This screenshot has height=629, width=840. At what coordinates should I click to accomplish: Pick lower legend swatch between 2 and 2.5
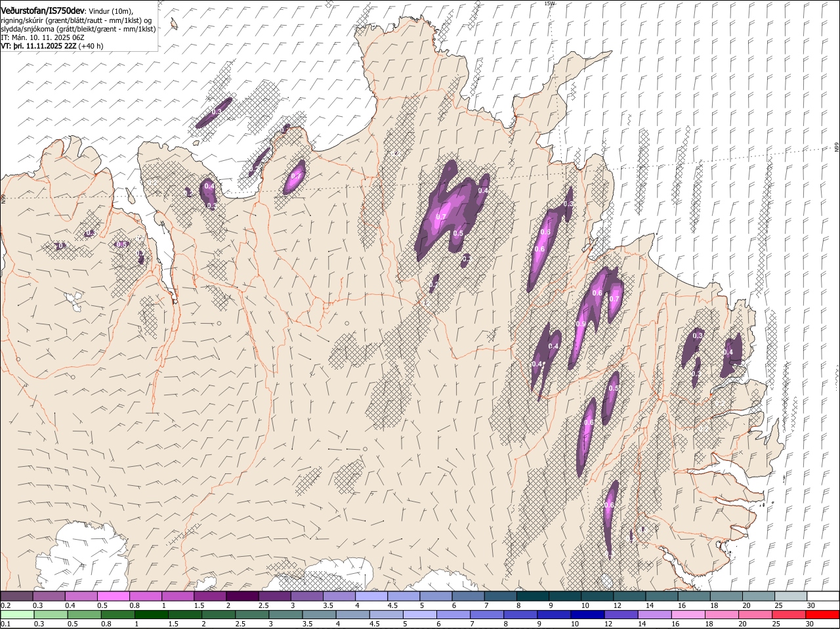[219, 615]
